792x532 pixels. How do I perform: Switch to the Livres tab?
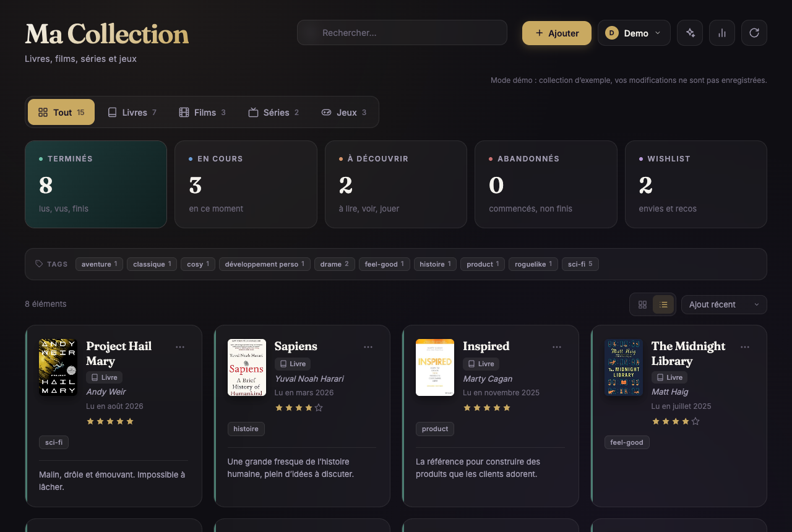coord(132,112)
